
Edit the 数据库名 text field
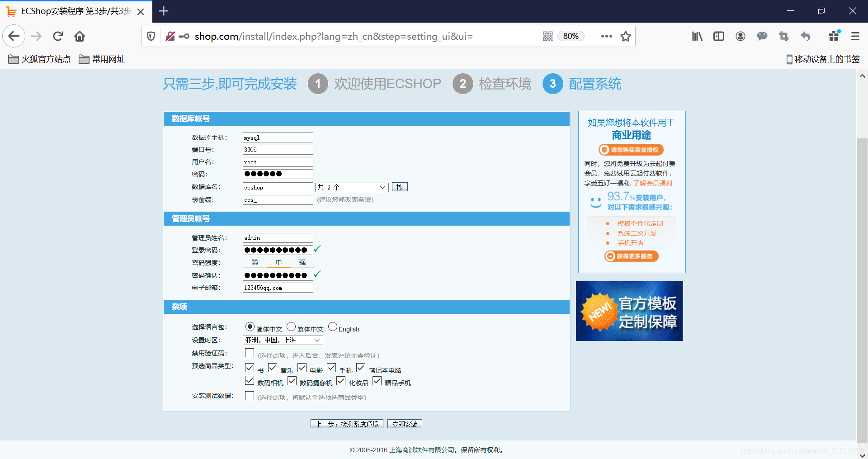278,187
